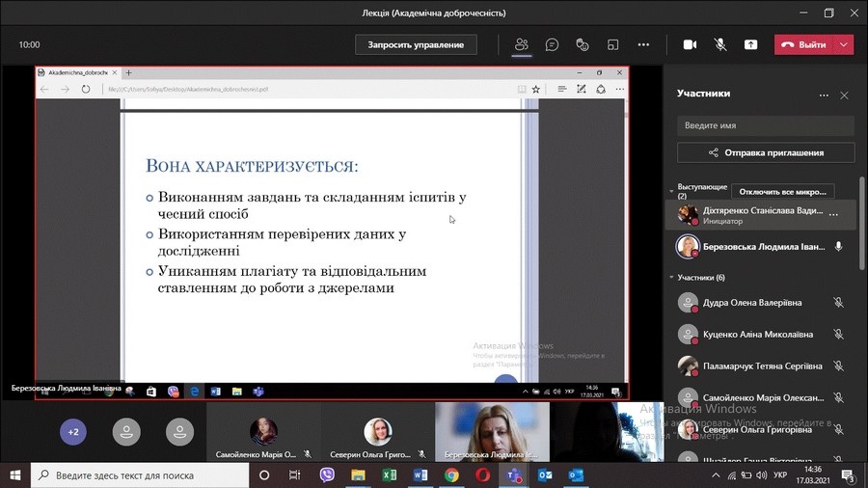Viewport: 868px width, 488px height.
Task: Click the +2 more participants bubble
Action: pyautogui.click(x=73, y=432)
